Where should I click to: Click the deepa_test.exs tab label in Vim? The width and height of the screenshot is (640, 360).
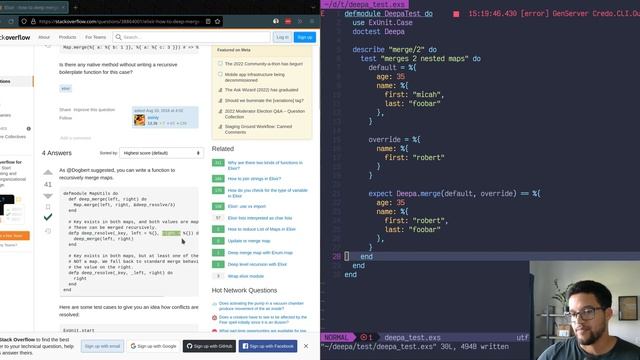[x=364, y=4]
